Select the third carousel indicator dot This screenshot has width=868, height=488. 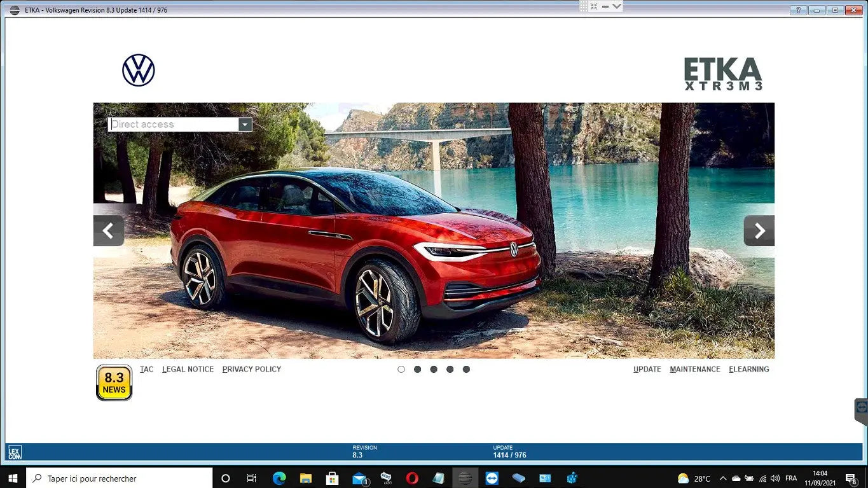pyautogui.click(x=434, y=369)
